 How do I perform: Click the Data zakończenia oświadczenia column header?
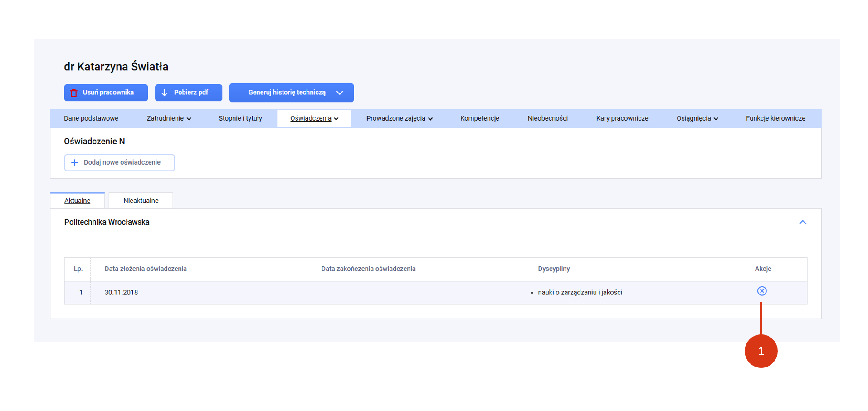tap(368, 269)
